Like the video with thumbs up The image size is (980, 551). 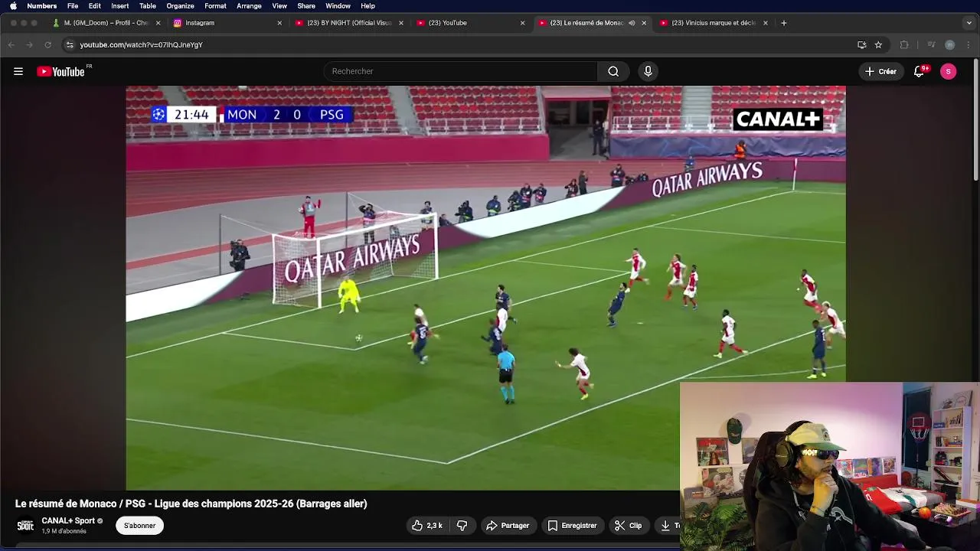click(x=427, y=526)
